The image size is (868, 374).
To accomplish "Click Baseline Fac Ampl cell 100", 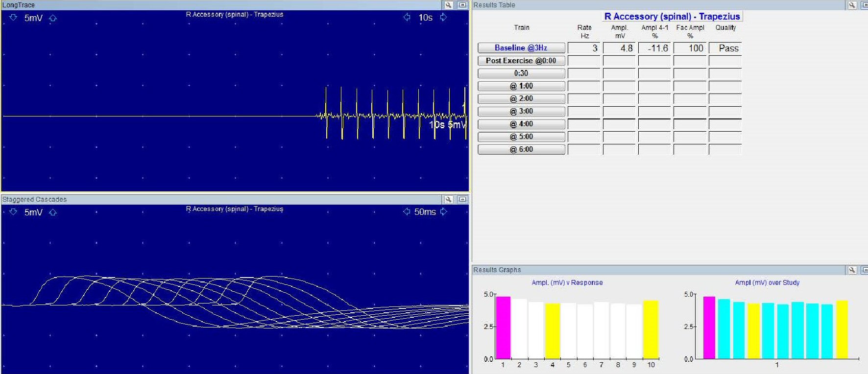I will [690, 48].
